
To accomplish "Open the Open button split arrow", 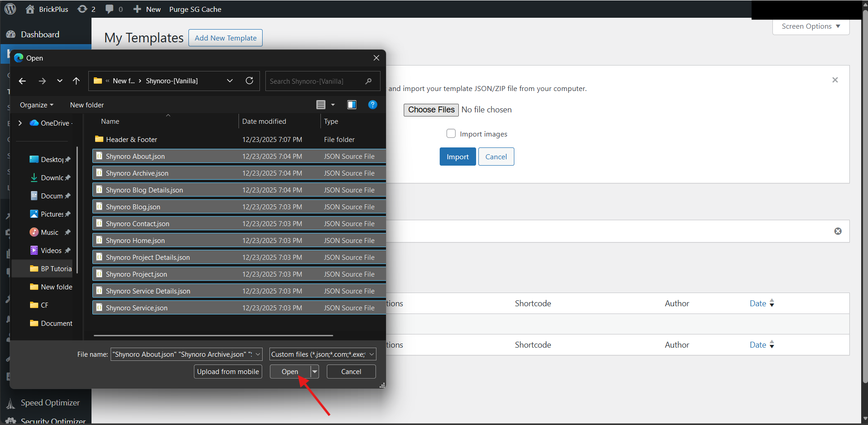I will 315,372.
